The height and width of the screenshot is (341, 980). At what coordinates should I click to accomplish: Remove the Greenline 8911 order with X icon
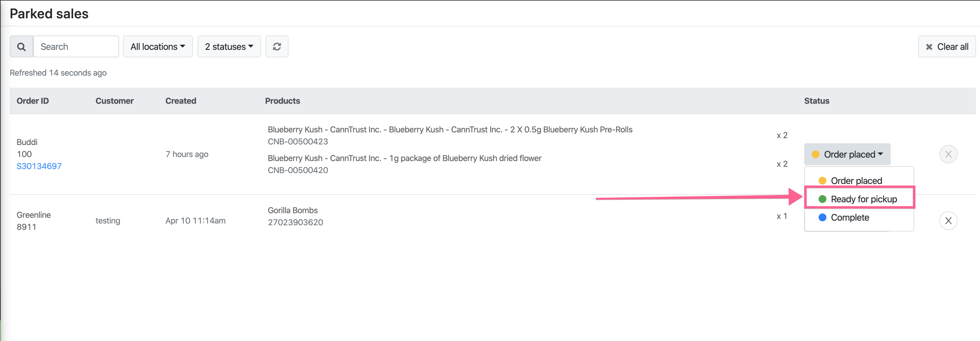(948, 221)
